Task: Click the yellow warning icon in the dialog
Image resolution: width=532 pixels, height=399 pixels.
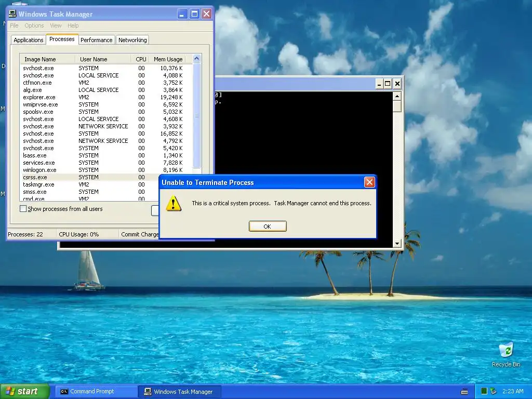Action: pos(174,203)
